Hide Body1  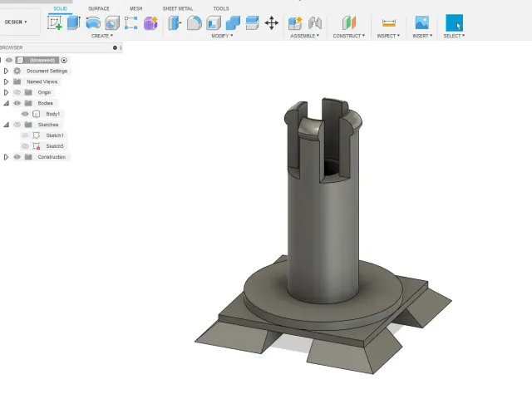click(25, 114)
